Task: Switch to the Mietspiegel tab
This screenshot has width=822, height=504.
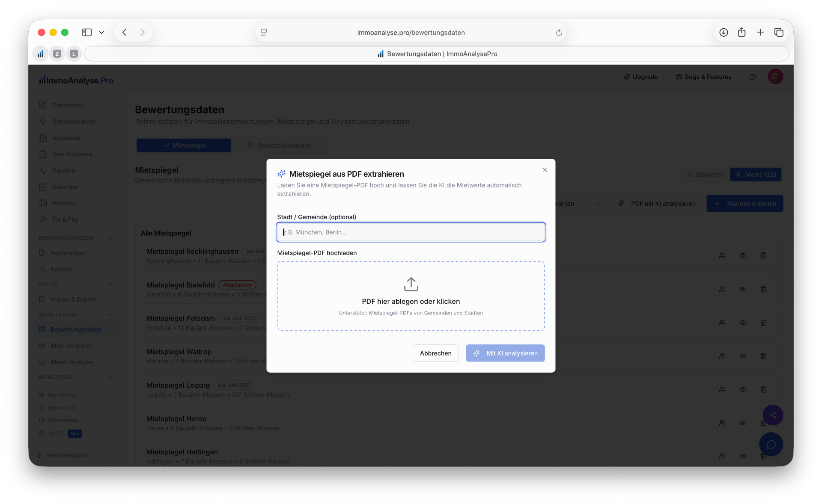Action: 184,145
